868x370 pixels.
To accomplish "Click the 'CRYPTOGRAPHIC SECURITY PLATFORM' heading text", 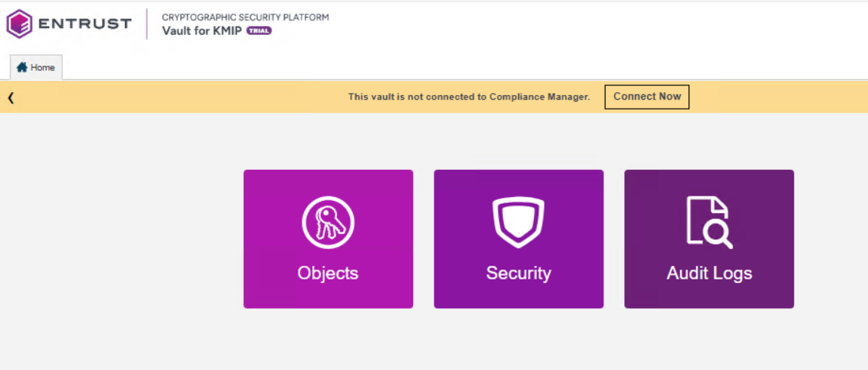I will tap(245, 17).
